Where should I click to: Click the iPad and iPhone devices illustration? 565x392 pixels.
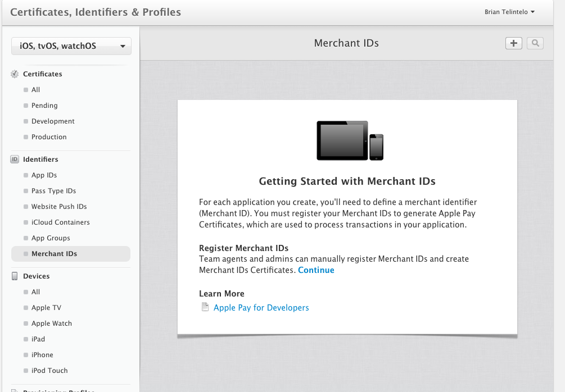point(350,141)
